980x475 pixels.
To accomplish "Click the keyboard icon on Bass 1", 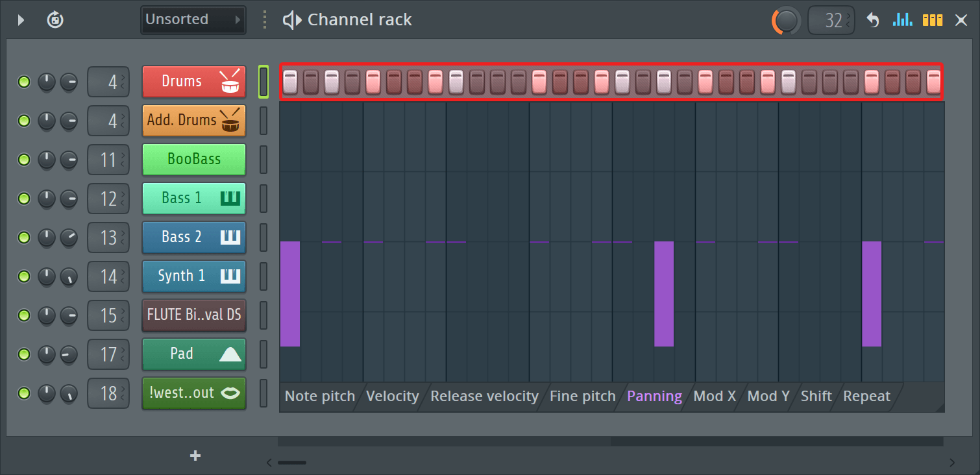I will (230, 199).
